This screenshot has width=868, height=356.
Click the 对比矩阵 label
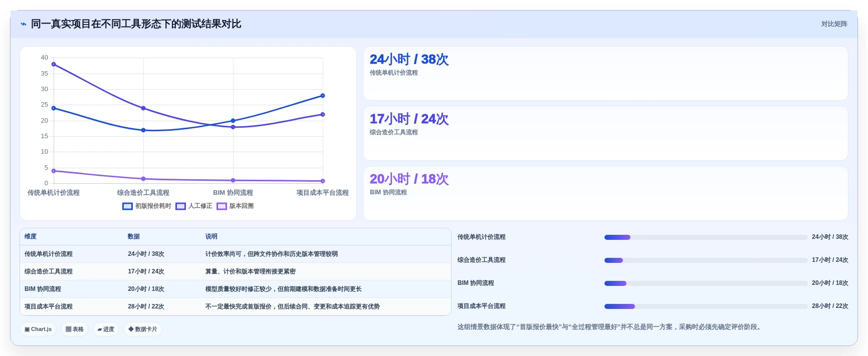pyautogui.click(x=834, y=24)
